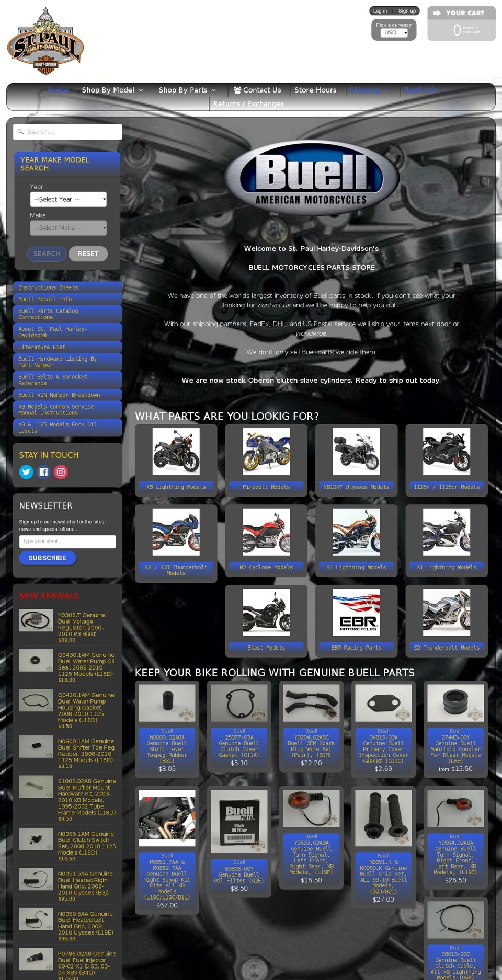Screen dimensions: 502x980
Task: Open the Manifold Coupler product image
Action: pyautogui.click(x=455, y=704)
